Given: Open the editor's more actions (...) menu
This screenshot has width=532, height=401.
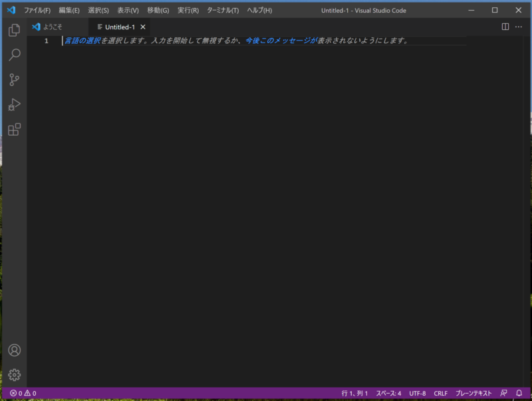Looking at the screenshot, I should coord(520,27).
